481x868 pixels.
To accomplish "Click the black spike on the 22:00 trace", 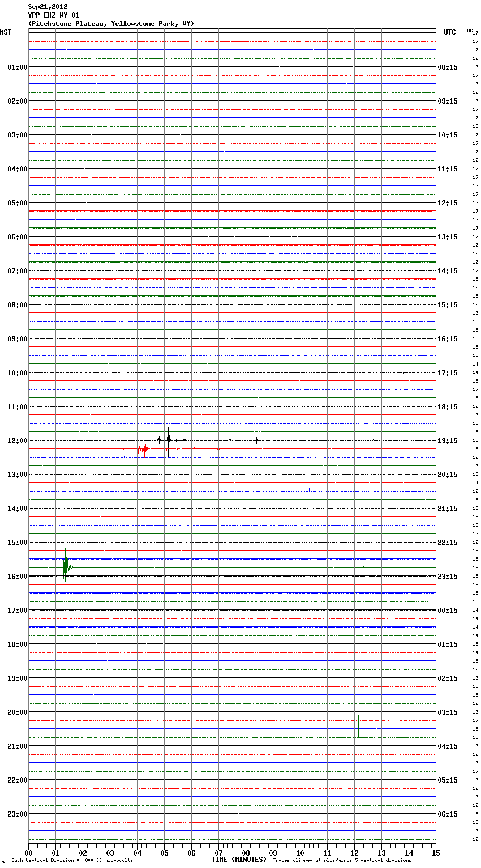I will 144,789.
